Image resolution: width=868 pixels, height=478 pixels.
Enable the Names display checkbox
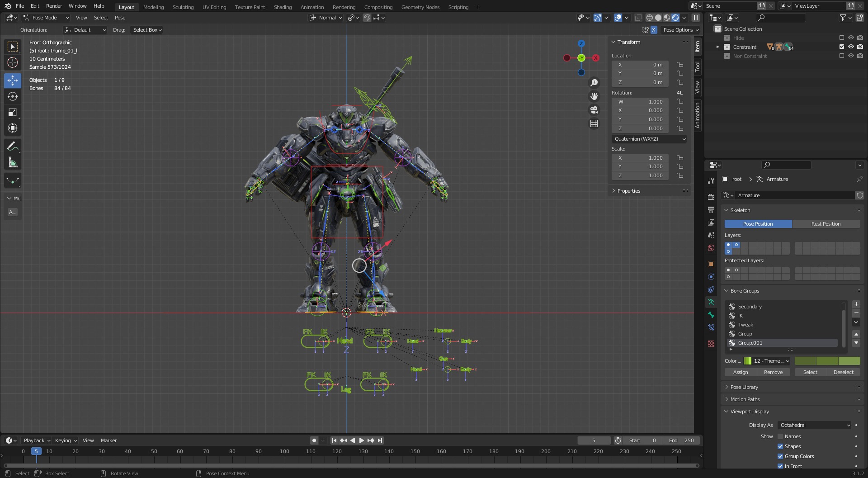(x=780, y=436)
